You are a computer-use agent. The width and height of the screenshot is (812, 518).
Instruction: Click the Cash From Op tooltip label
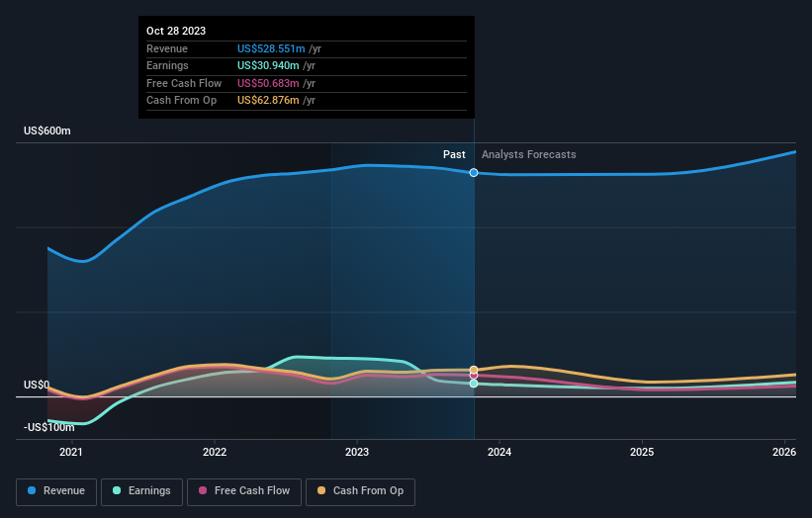(x=181, y=101)
